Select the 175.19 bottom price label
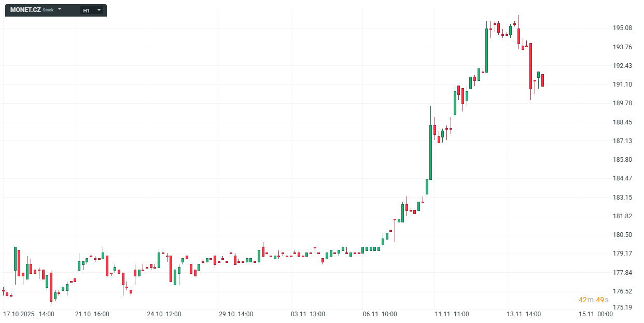Image resolution: width=644 pixels, height=323 pixels. (x=622, y=307)
